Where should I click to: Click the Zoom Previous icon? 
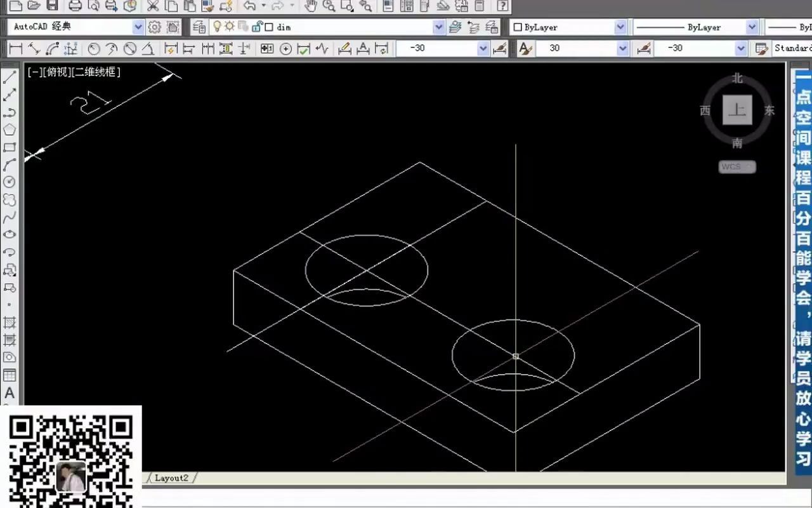[365, 6]
